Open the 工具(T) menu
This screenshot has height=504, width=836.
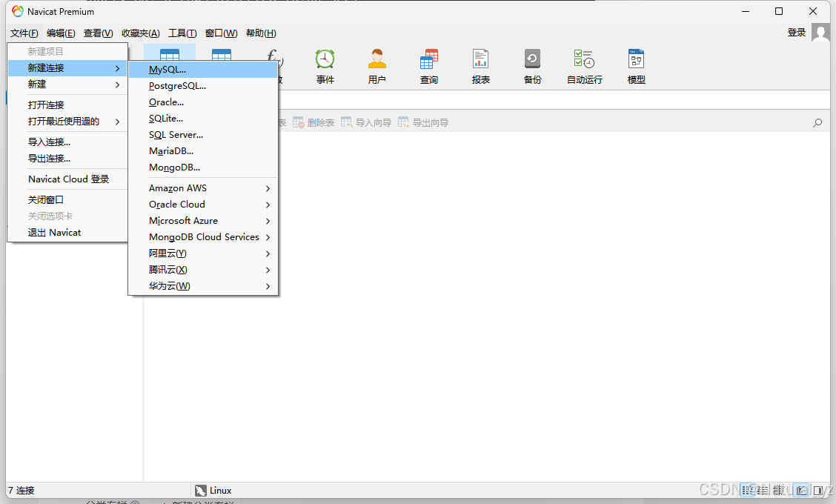point(182,33)
